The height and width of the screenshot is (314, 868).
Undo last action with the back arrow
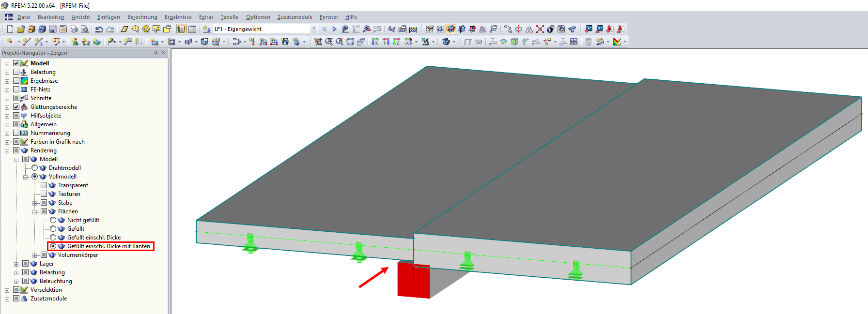click(99, 29)
